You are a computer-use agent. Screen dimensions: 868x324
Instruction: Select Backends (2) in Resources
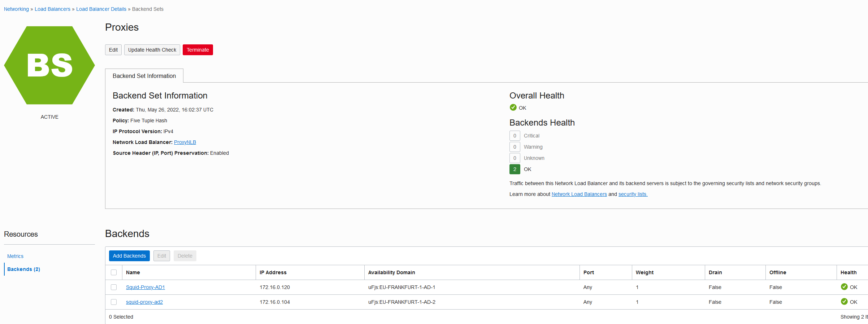(23, 269)
